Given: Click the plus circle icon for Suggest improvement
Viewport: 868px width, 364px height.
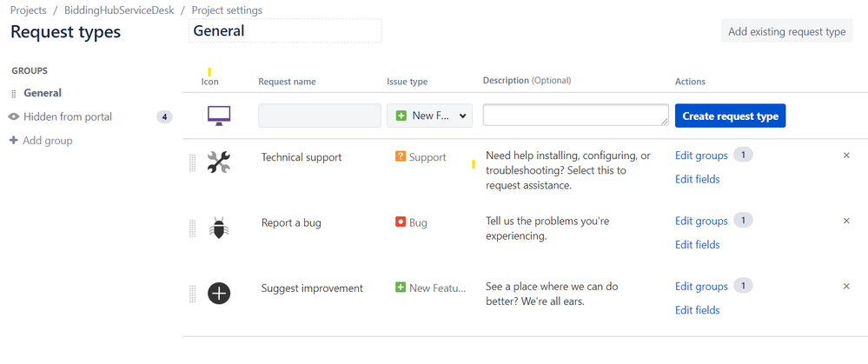Looking at the screenshot, I should click(219, 293).
